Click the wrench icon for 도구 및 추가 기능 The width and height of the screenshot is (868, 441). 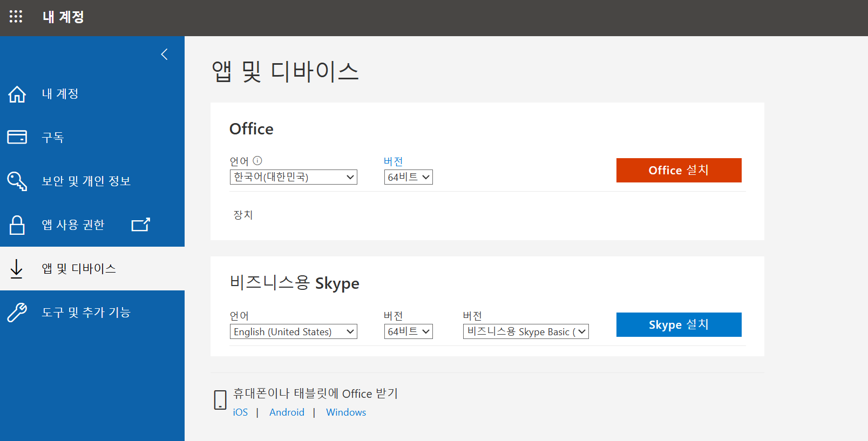pos(17,312)
